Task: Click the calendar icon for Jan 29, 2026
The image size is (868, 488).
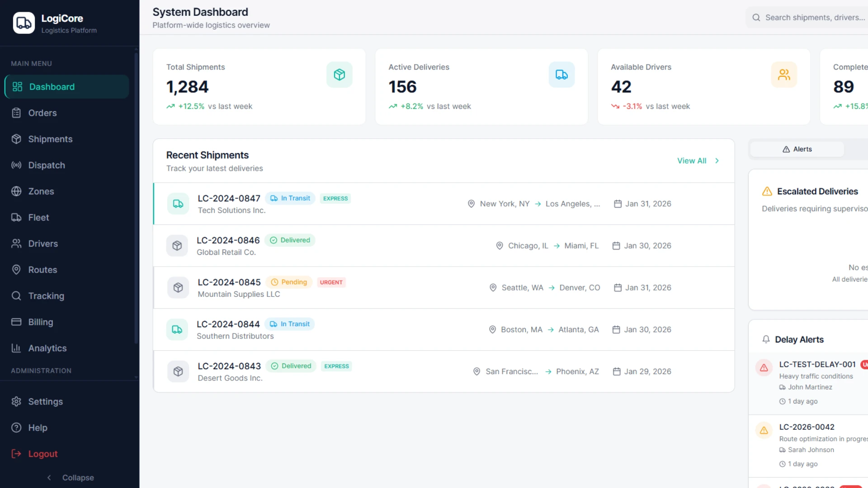Action: (x=617, y=371)
